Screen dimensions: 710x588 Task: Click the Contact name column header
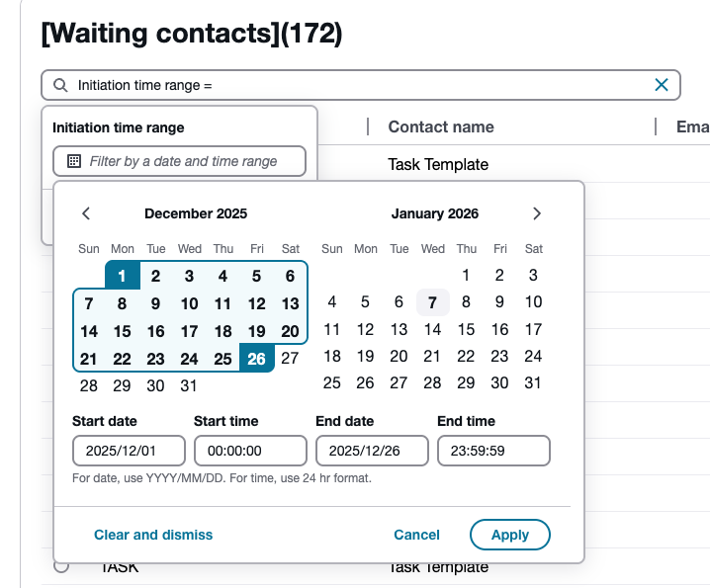(x=441, y=126)
